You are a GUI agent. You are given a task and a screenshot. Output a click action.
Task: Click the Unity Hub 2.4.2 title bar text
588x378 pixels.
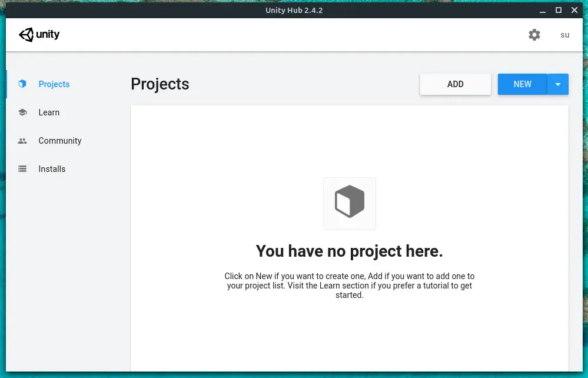tap(294, 10)
